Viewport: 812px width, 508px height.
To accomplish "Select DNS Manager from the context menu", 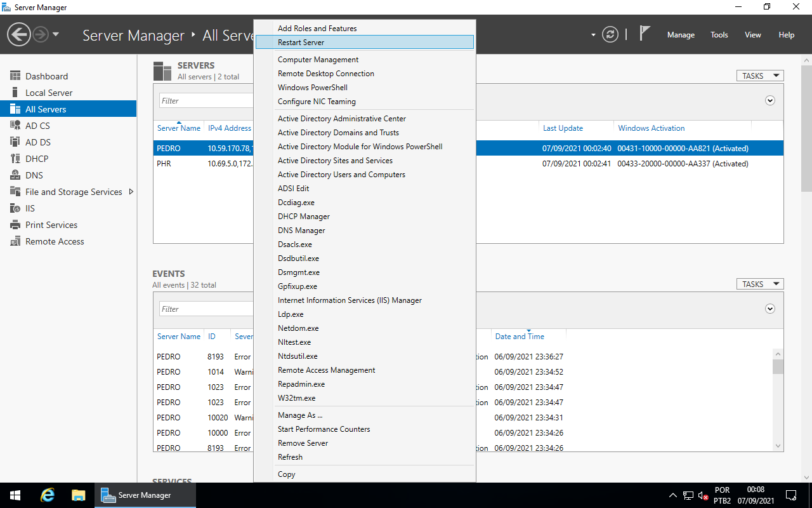I will coord(301,230).
